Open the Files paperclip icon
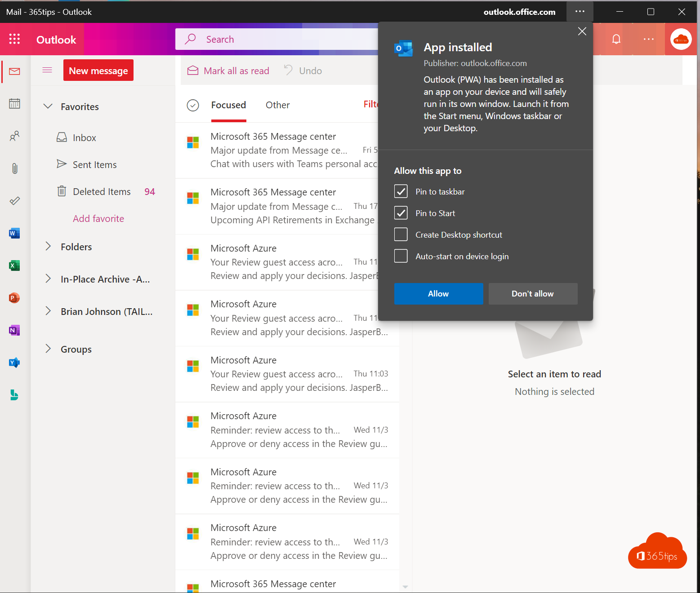Image resolution: width=700 pixels, height=593 pixels. [x=14, y=168]
